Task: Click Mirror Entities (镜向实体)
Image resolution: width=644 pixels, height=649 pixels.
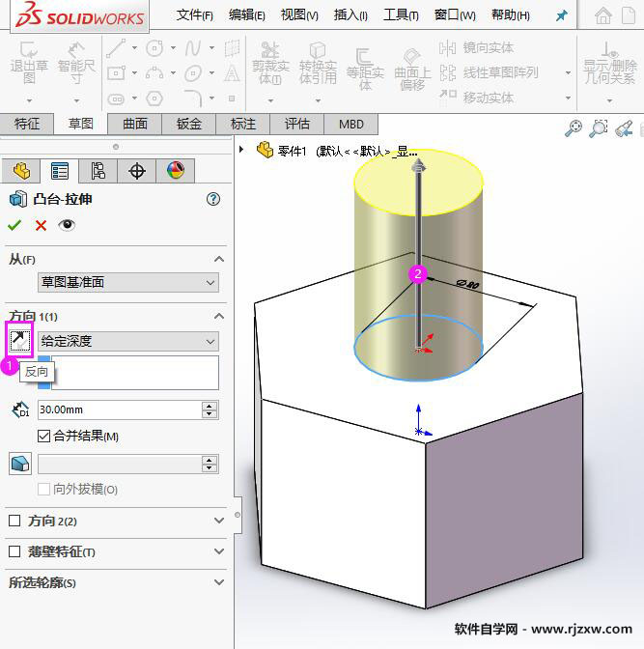Action: tap(476, 48)
